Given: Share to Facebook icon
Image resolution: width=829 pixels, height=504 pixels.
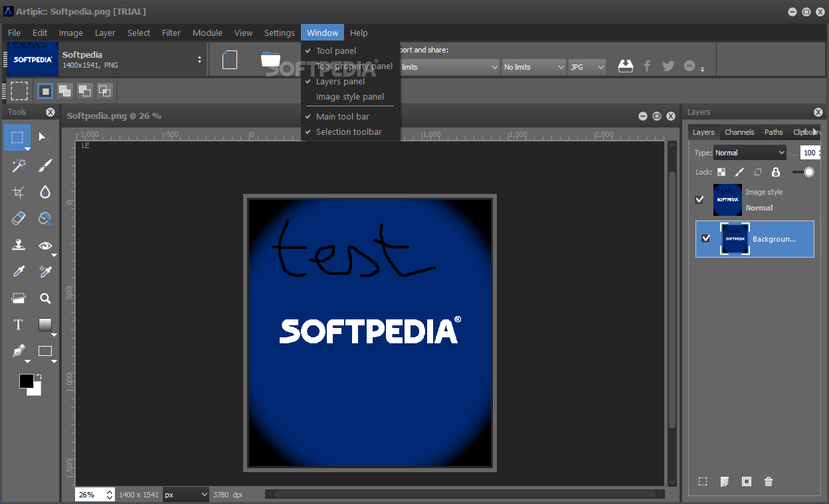Looking at the screenshot, I should 647,66.
